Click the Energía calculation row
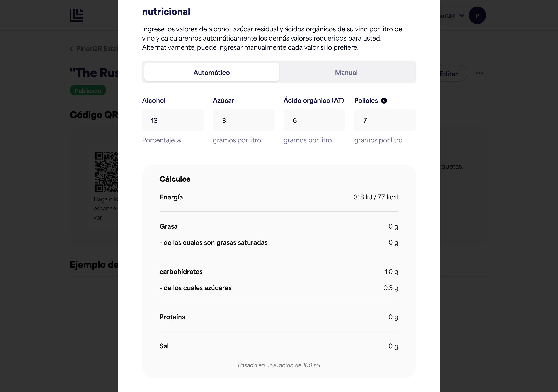This screenshot has width=558, height=392. (279, 197)
